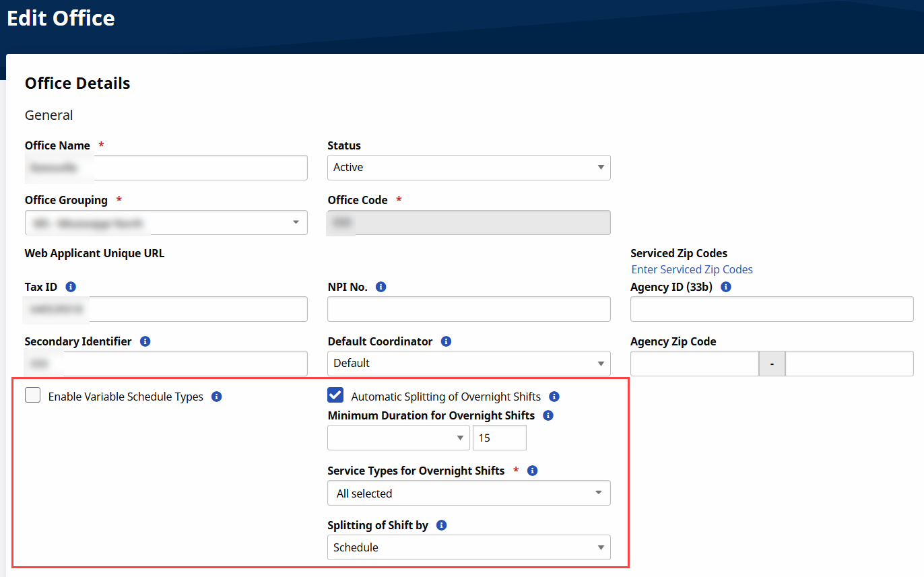Enable Variable Schedule Types checkbox
The height and width of the screenshot is (577, 924).
pyautogui.click(x=33, y=396)
